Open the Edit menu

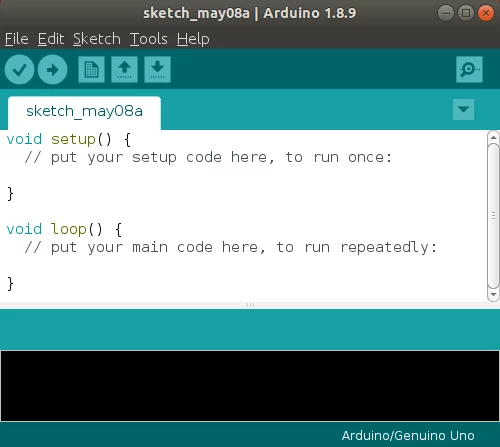click(x=51, y=39)
